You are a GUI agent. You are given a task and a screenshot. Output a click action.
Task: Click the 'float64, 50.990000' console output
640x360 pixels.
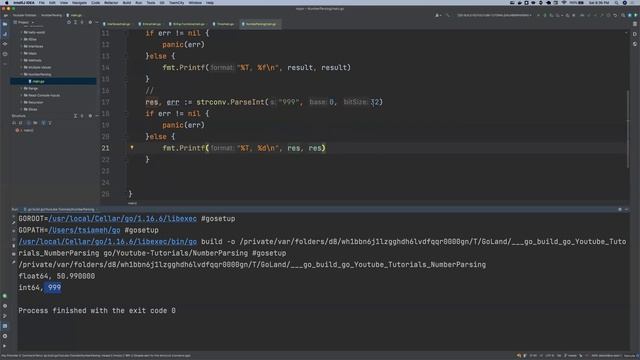pos(57,276)
